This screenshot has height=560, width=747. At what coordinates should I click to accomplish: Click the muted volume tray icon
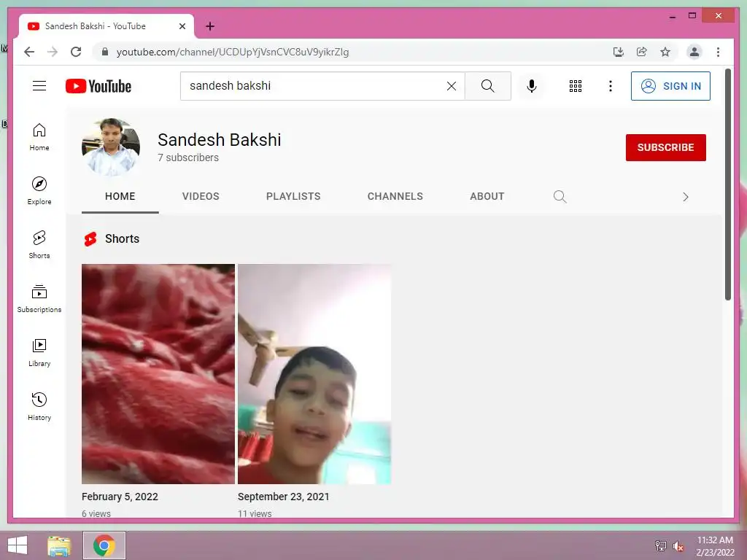[x=678, y=546]
